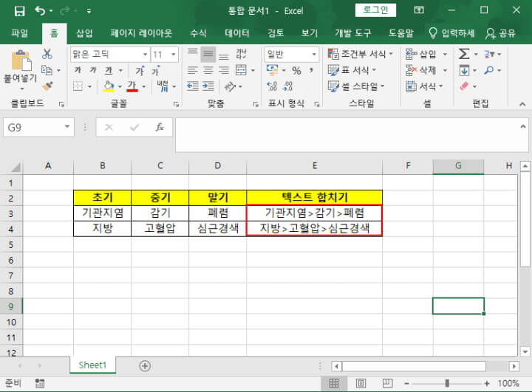Click the top align icon
The height and width of the screenshot is (392, 532).
tap(192, 52)
